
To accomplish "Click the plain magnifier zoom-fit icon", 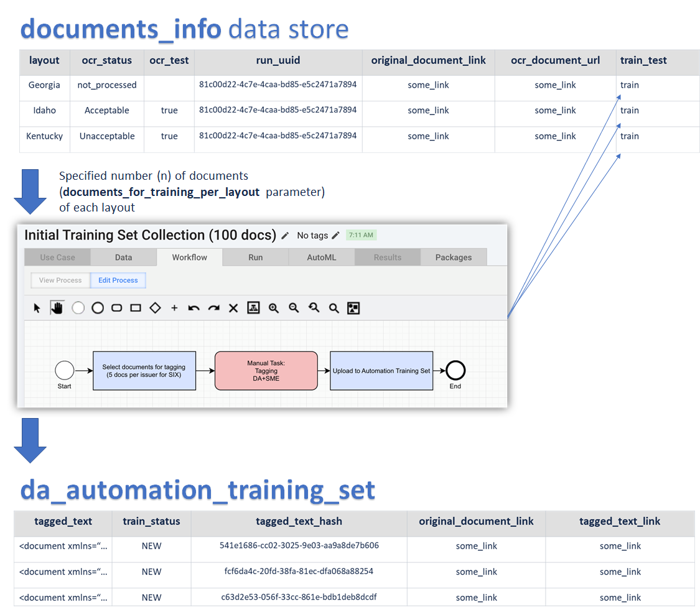I will point(334,308).
